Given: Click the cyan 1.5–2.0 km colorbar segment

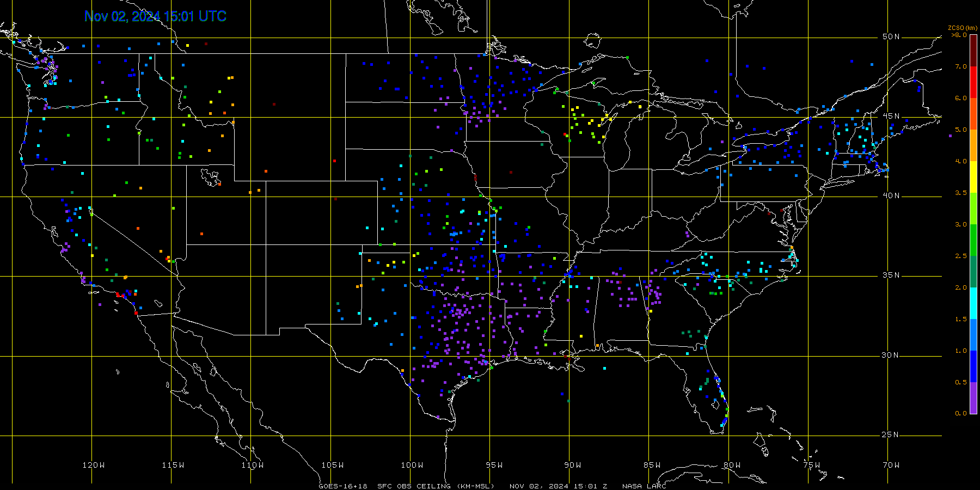Looking at the screenshot, I should coord(973,303).
